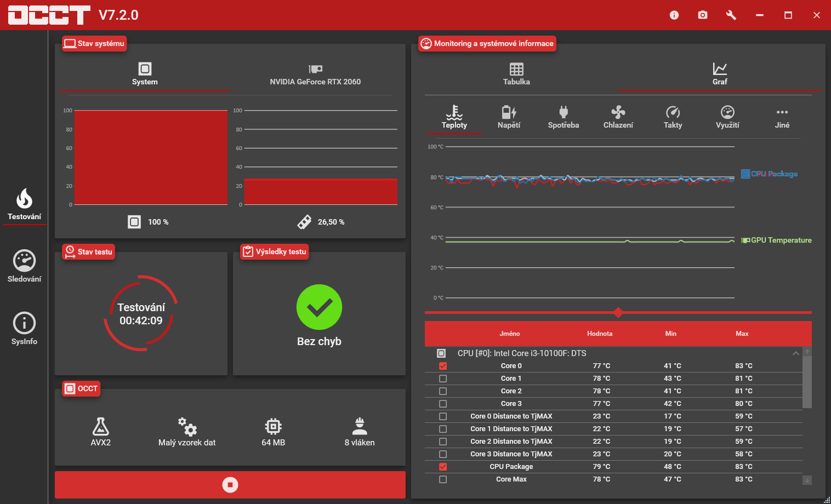
Task: Open the SysInfo sidebar section
Action: (x=24, y=329)
